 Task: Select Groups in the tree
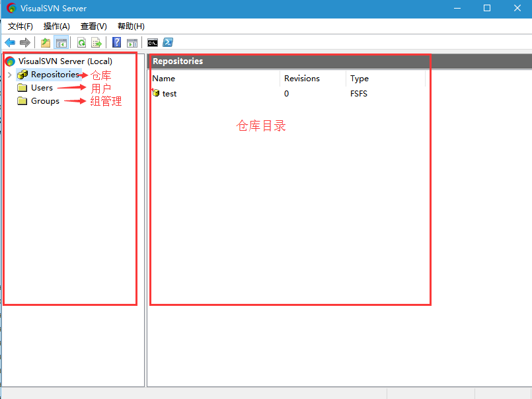(x=45, y=101)
